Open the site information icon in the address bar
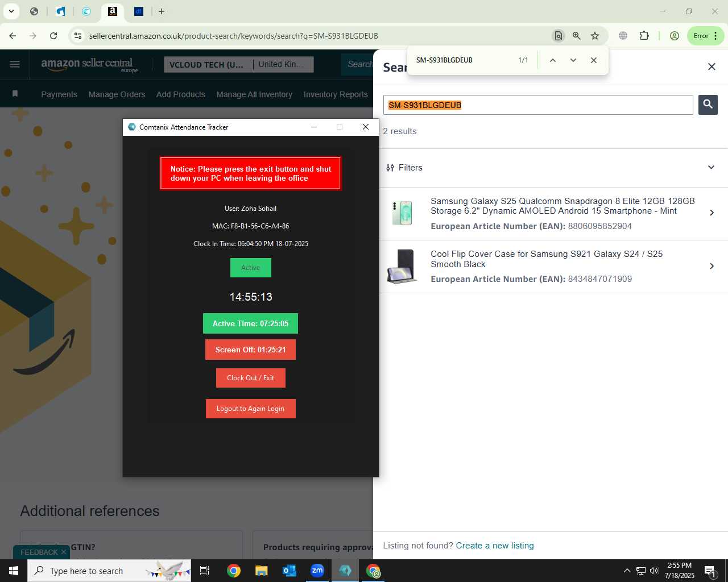The image size is (728, 582). tap(78, 36)
